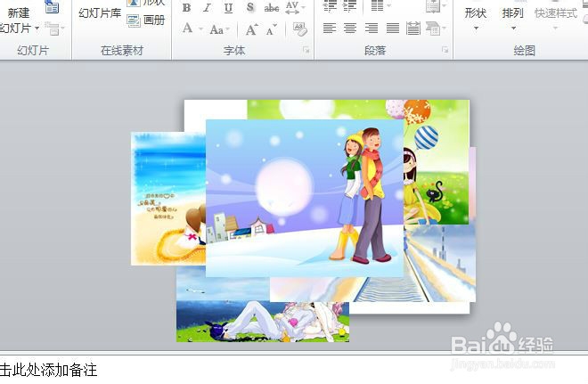Click the 幻灯片 group label
The height and width of the screenshot is (384, 588).
pos(33,50)
